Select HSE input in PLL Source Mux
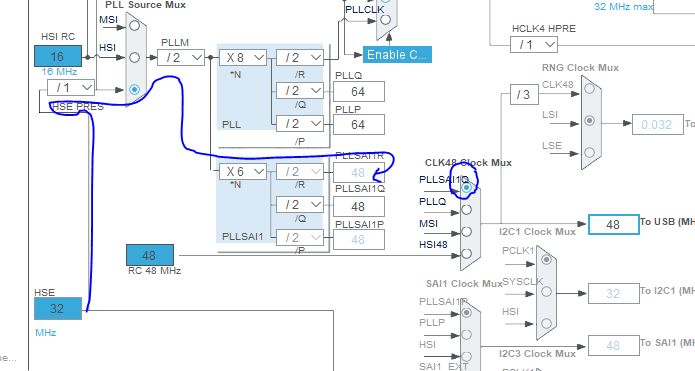This screenshot has height=371, width=695. [x=135, y=90]
